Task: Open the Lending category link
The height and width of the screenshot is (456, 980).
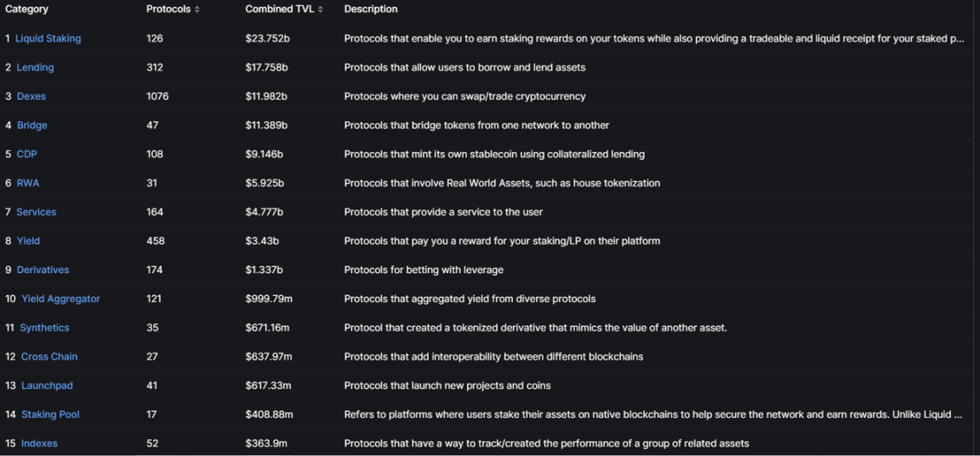Action: tap(35, 67)
